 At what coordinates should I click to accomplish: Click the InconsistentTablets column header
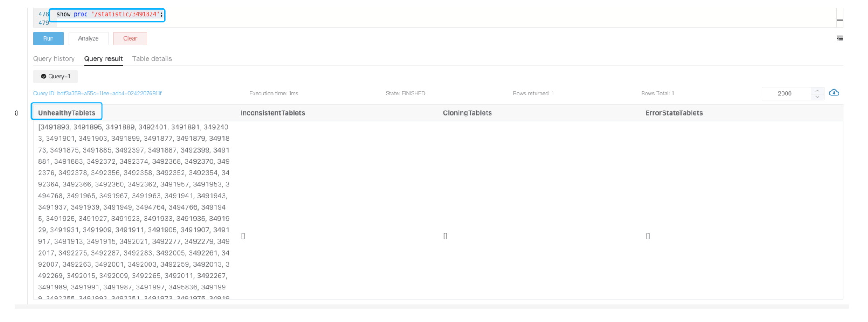(x=273, y=113)
